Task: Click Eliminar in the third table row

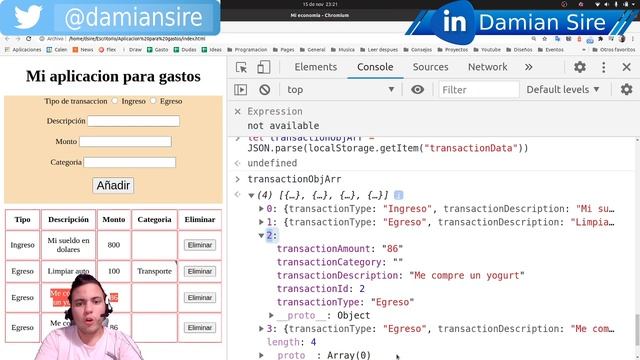Action: (x=200, y=298)
